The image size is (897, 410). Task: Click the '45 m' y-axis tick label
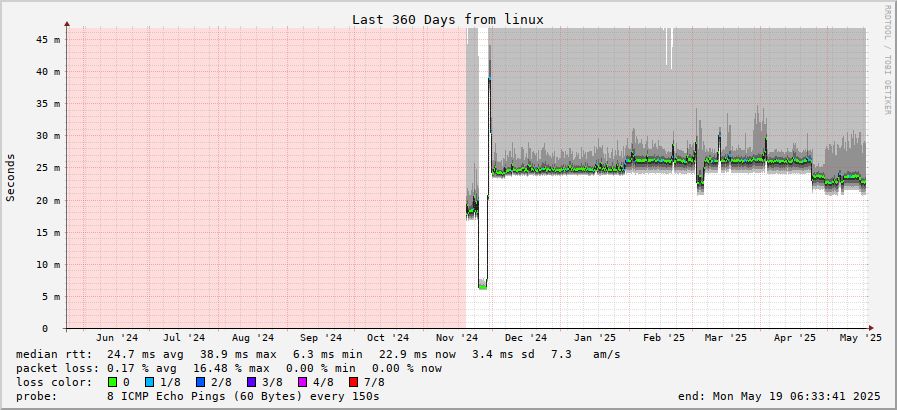point(49,39)
